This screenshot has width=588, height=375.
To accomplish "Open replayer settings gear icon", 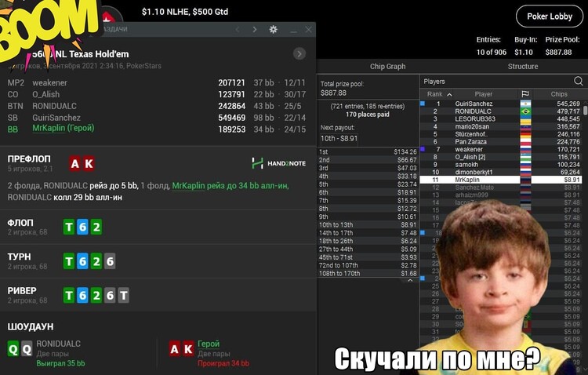I will (x=274, y=29).
